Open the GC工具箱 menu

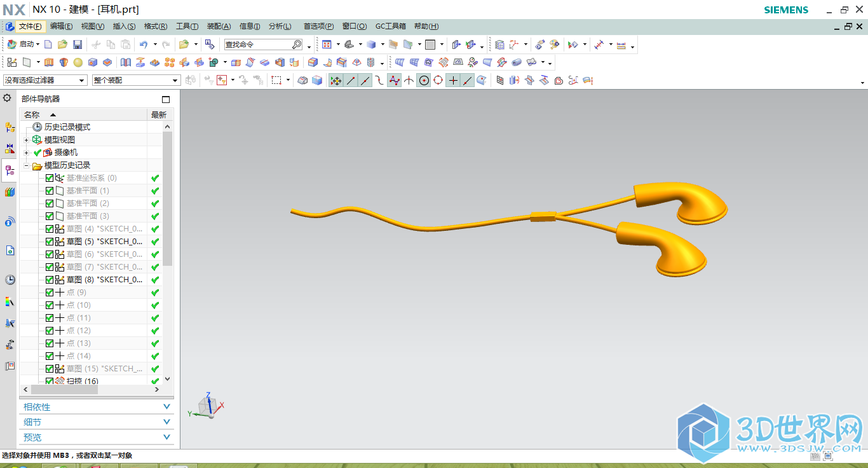(x=391, y=26)
